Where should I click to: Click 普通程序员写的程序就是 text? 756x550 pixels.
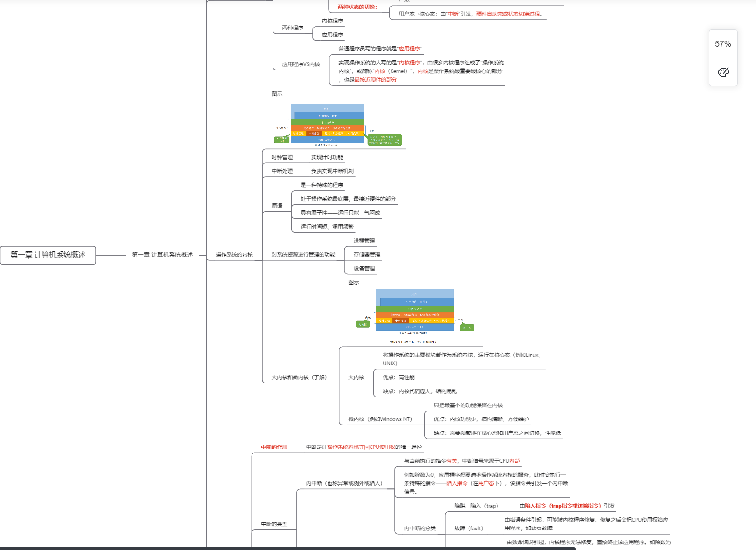380,49
